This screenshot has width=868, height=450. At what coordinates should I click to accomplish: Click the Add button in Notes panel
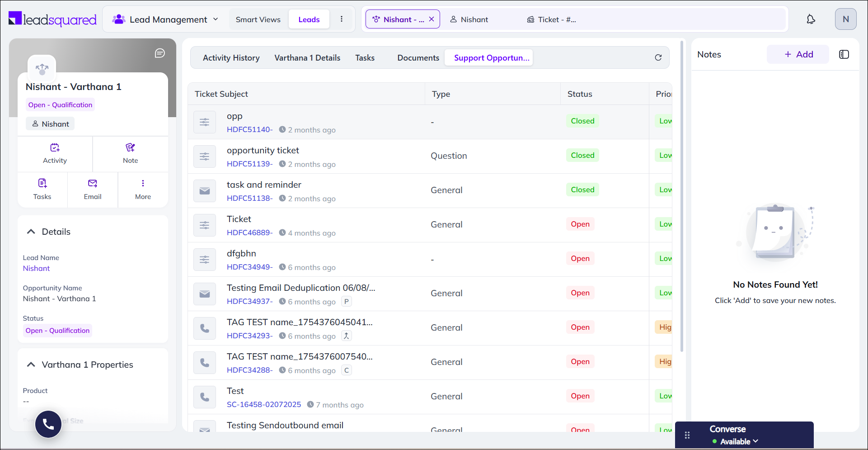(x=798, y=54)
